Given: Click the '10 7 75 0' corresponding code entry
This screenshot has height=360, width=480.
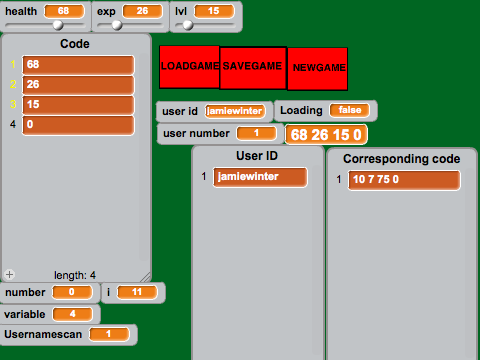Looking at the screenshot, I should (404, 180).
